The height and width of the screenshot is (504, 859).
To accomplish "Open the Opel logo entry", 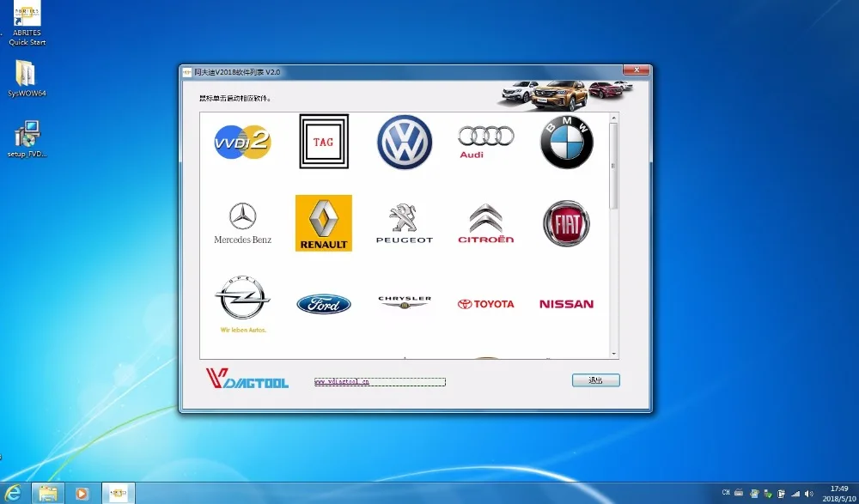I will tap(243, 304).
